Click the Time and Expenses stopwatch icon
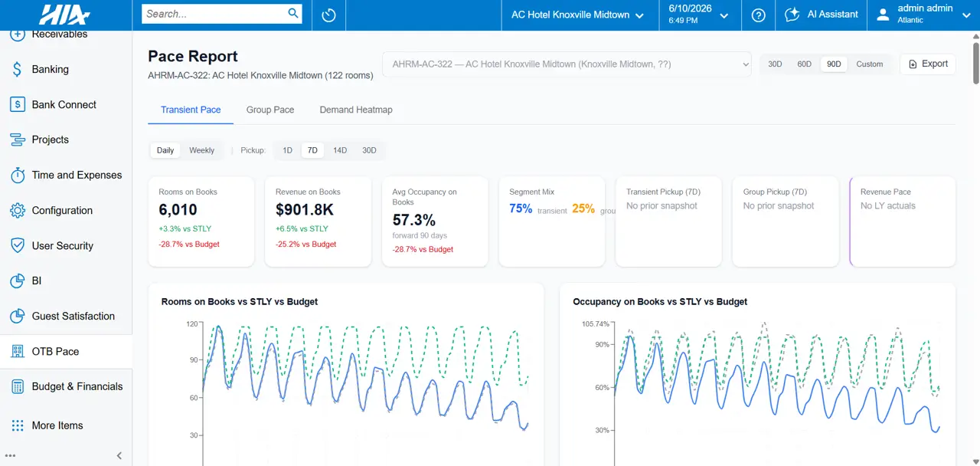Image resolution: width=980 pixels, height=466 pixels. click(18, 175)
